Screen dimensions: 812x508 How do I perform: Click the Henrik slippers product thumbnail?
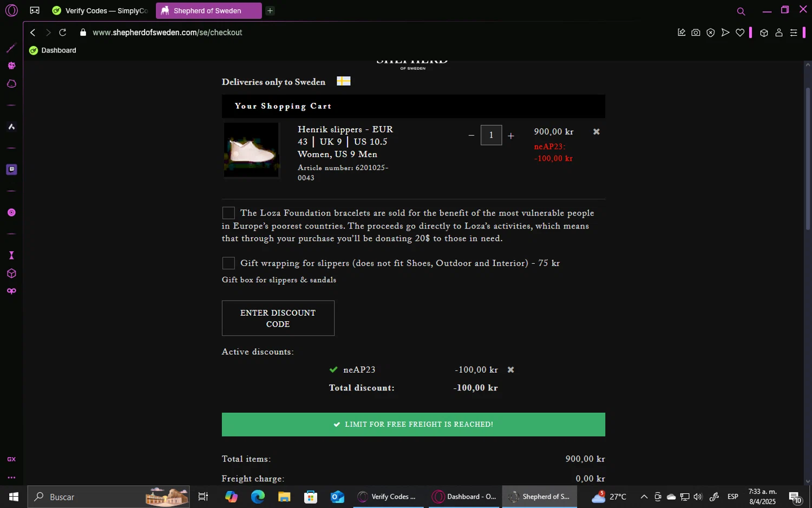click(252, 150)
